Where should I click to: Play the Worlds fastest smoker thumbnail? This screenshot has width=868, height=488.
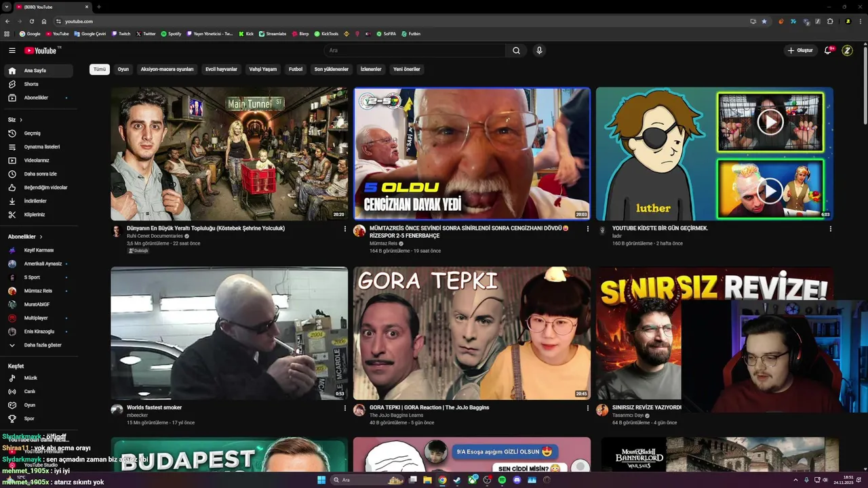click(229, 333)
